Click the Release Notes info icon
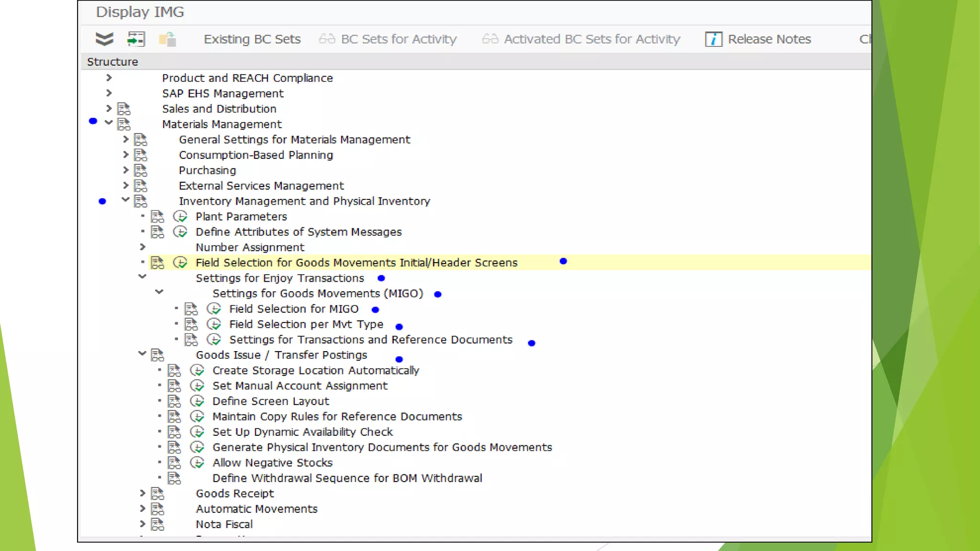980x551 pixels. [713, 39]
